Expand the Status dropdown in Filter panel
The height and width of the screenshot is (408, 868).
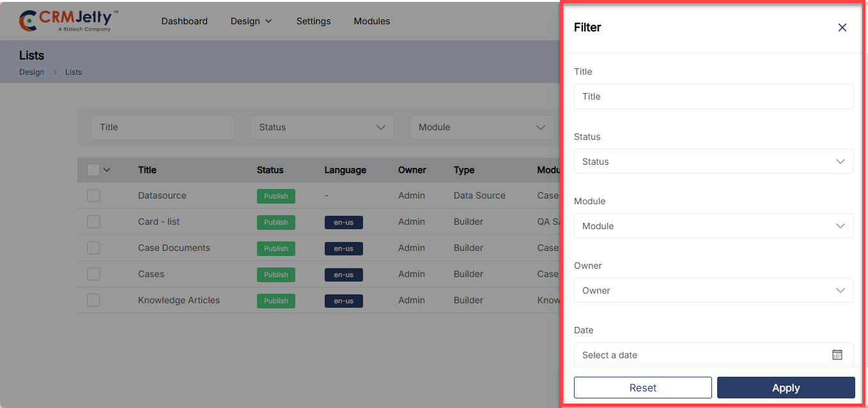coord(713,162)
